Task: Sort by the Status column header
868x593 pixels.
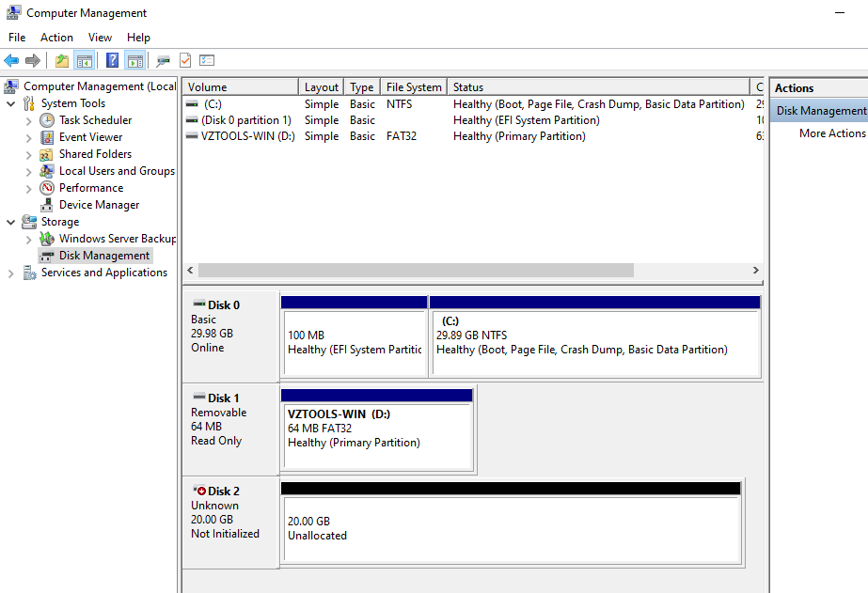Action: tap(598, 87)
